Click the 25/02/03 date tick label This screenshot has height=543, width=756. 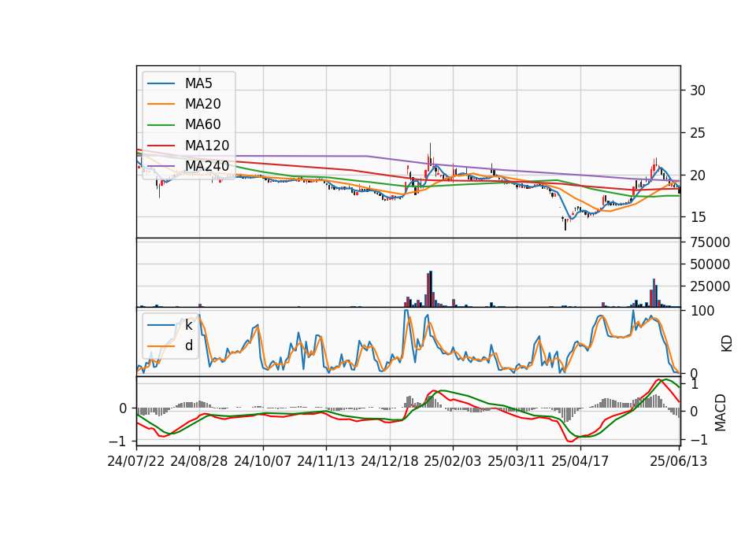[453, 461]
